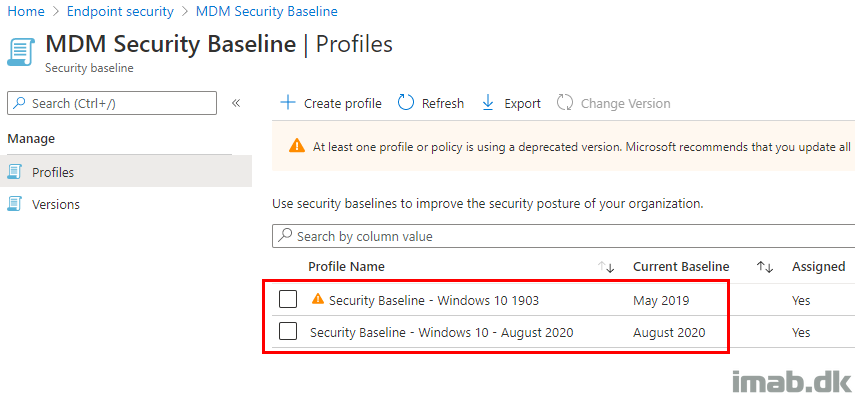The image size is (855, 394).
Task: Go to Home breadcrumb link
Action: click(x=26, y=11)
